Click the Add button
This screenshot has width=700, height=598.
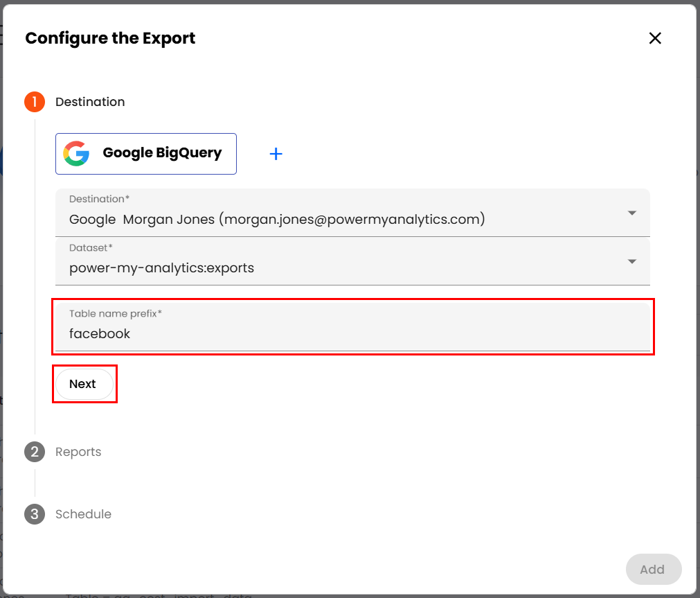pos(653,570)
